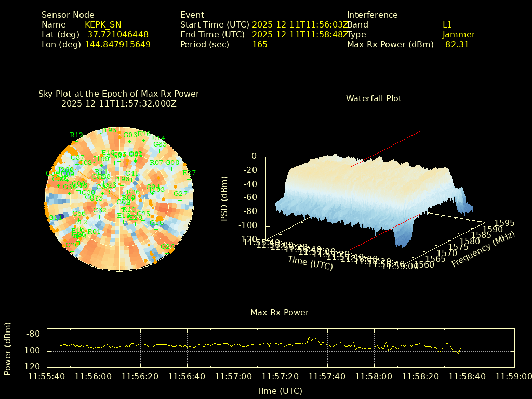Select the Jammer interference type text
The width and height of the screenshot is (532, 399).
458,34
